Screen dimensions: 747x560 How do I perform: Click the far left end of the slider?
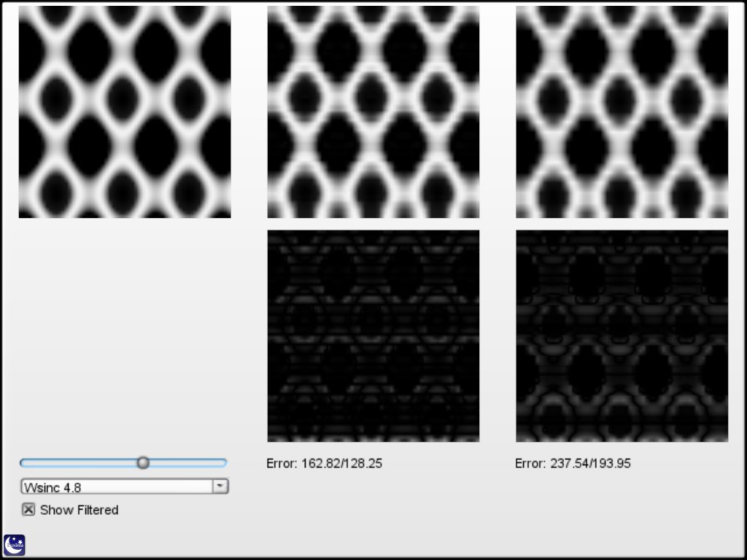click(23, 462)
